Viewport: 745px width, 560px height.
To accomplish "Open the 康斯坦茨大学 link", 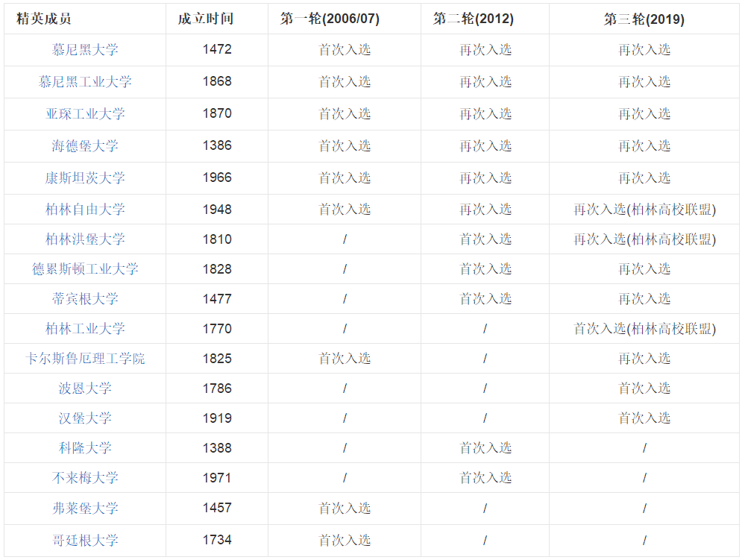I will [85, 178].
